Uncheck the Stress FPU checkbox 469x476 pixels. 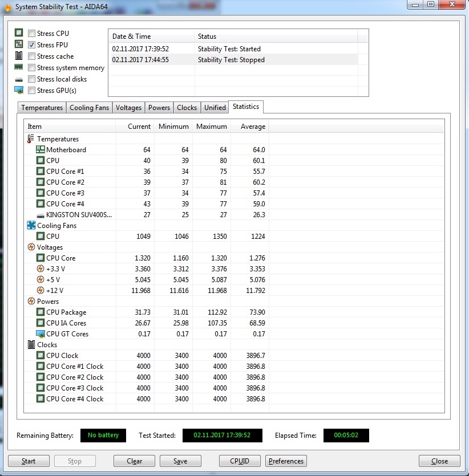point(31,44)
